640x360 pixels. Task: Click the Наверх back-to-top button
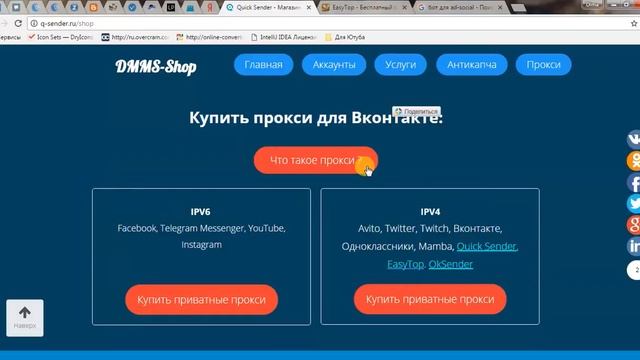tap(25, 318)
